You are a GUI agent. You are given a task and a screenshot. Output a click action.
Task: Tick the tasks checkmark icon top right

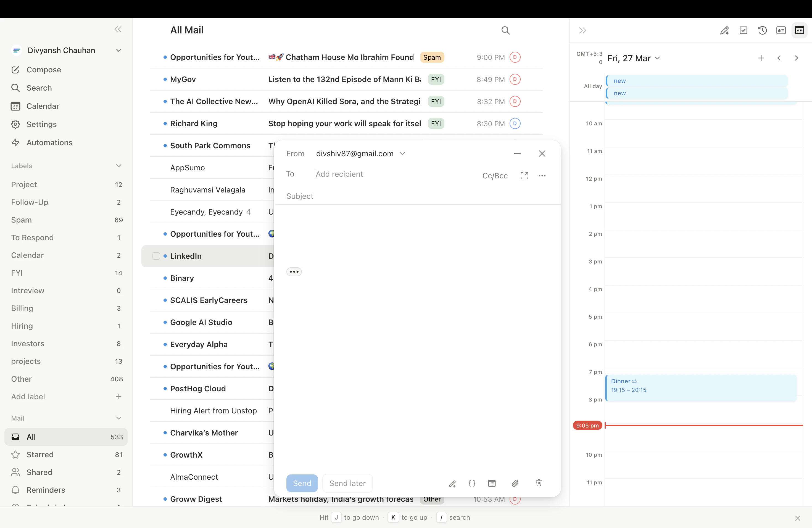coord(744,30)
